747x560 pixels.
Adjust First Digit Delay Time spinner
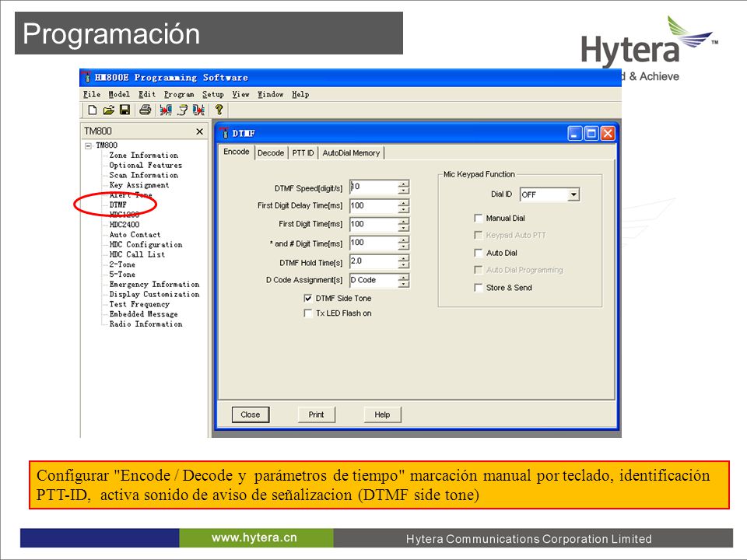coord(404,206)
